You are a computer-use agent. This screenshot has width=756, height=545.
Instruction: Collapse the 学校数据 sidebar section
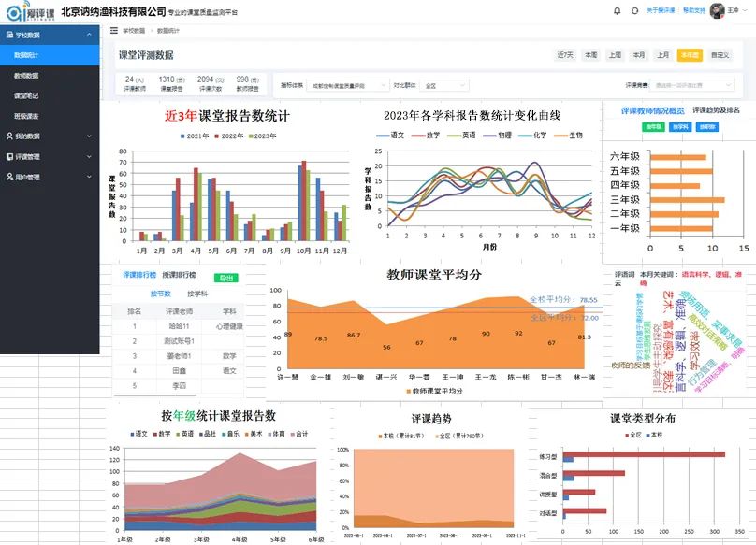(x=89, y=35)
